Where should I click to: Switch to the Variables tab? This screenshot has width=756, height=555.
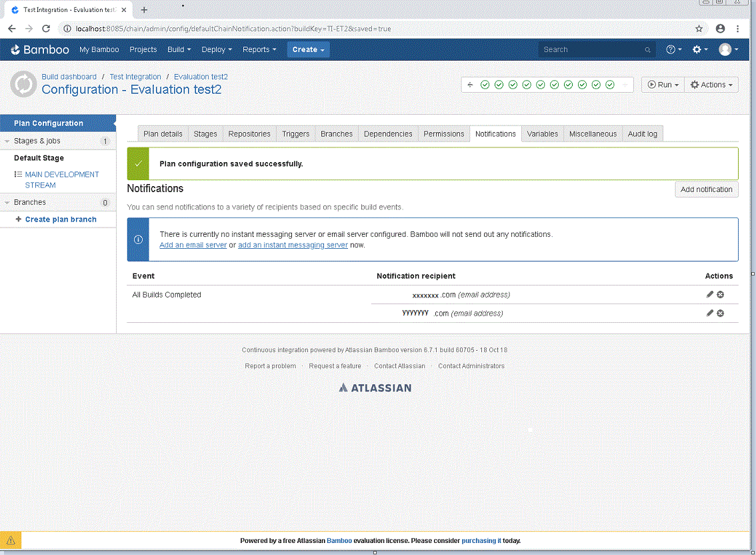(x=543, y=134)
